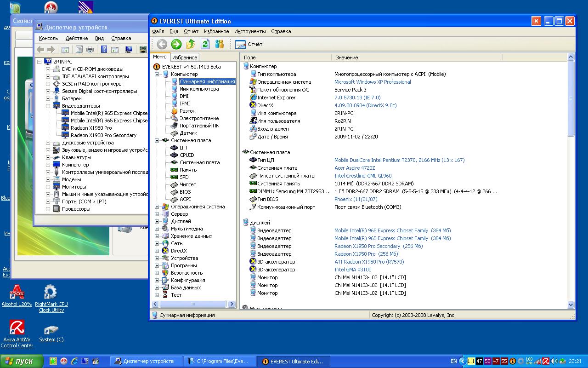Click the two-people users icon in EVEREST toolbar
This screenshot has width=588, height=368.
pos(219,44)
